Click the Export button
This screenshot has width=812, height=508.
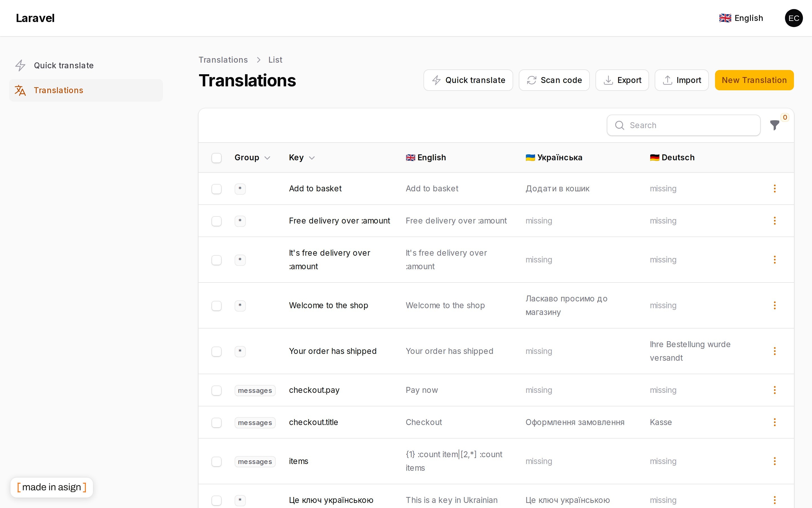tap(622, 80)
